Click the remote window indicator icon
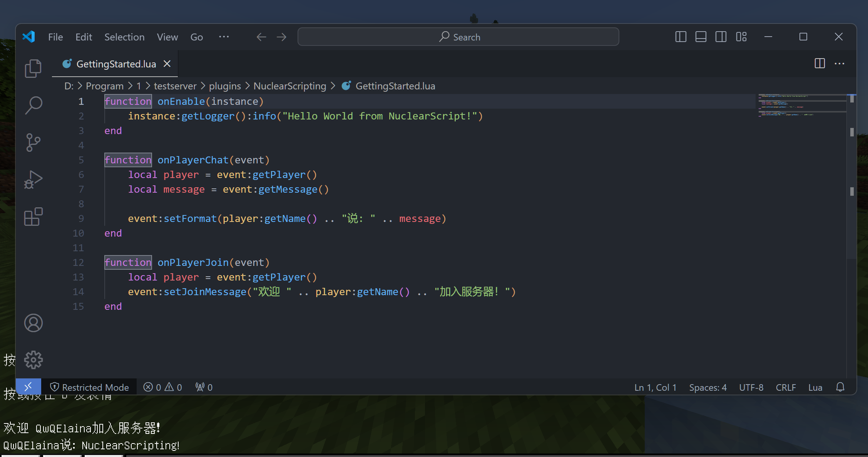Screen dimensions: 868x457 pyautogui.click(x=28, y=387)
